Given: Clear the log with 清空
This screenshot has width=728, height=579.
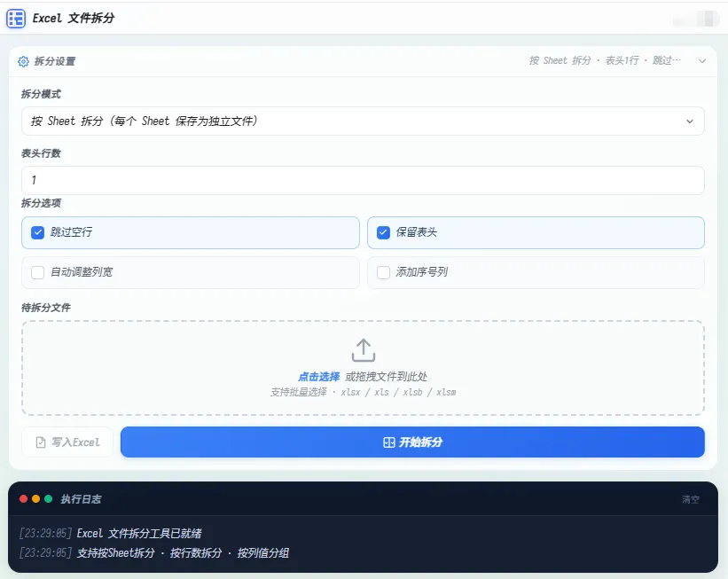Looking at the screenshot, I should coord(691,499).
